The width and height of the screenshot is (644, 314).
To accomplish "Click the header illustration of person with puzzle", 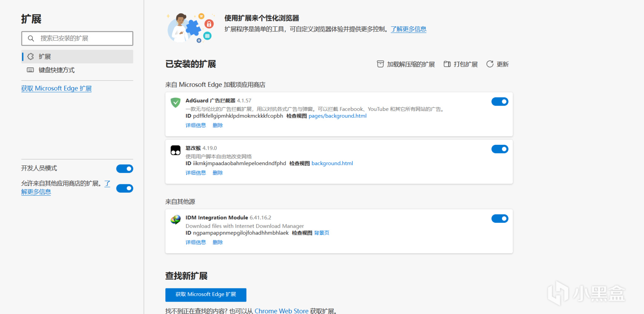I will [191, 27].
